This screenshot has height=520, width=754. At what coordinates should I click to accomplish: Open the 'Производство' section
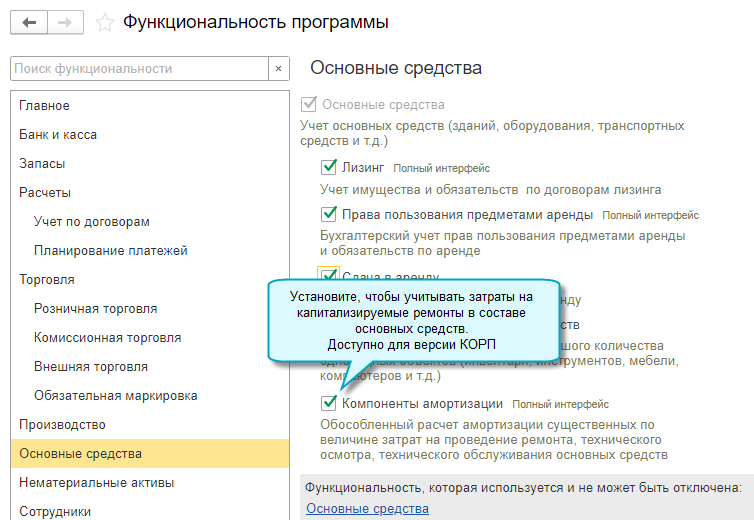click(150, 425)
